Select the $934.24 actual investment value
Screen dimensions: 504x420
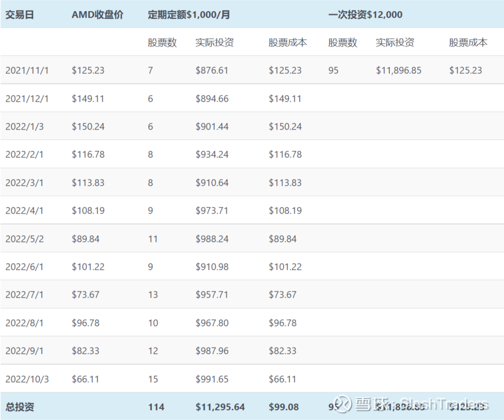[212, 155]
